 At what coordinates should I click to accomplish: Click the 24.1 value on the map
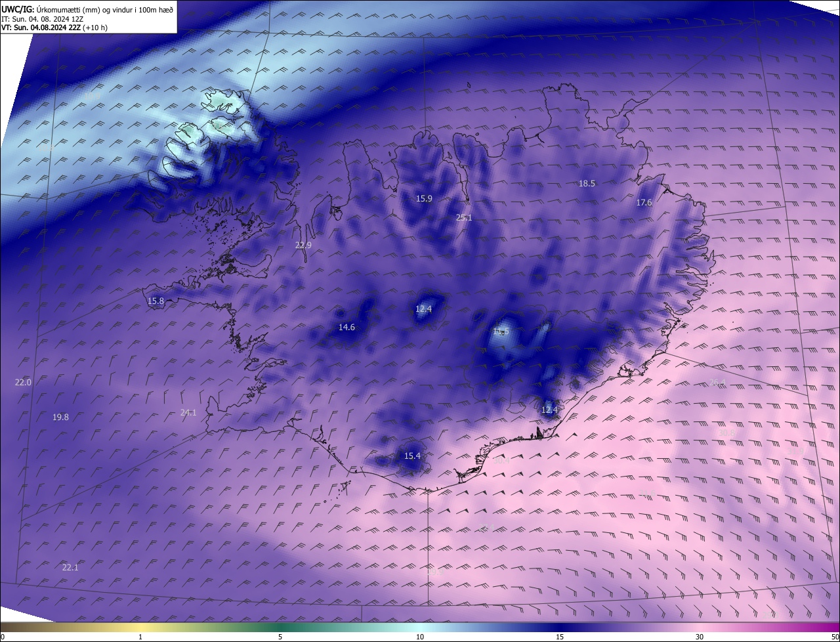click(188, 413)
